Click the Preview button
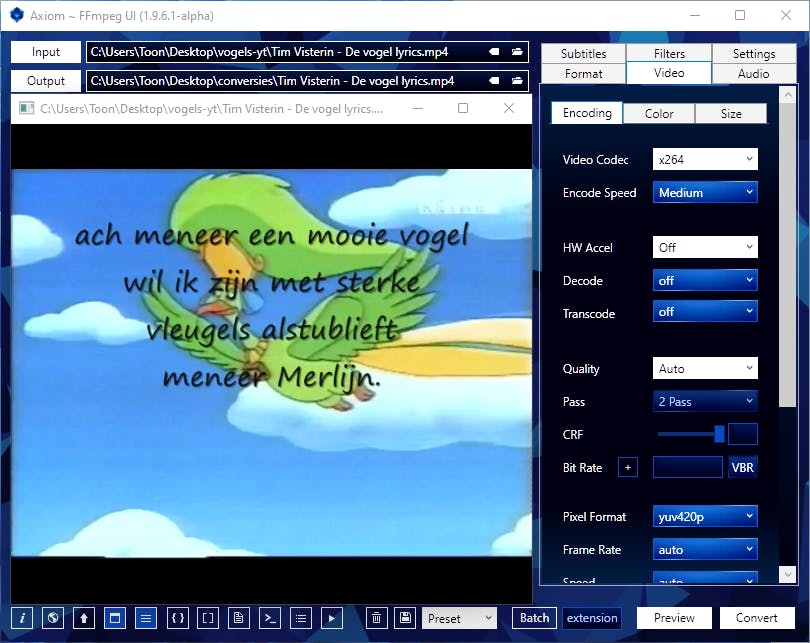 (x=674, y=618)
